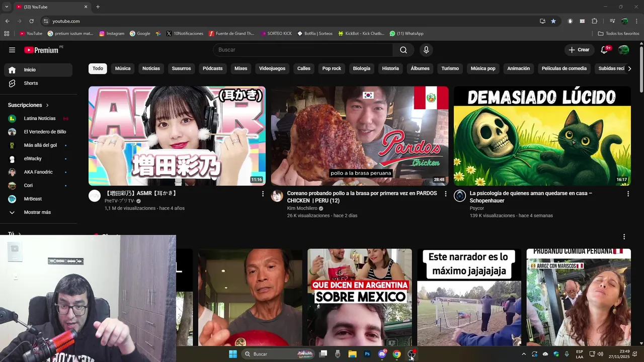This screenshot has height=362, width=644.
Task: Open tab search dropdown in Chrome
Action: click(x=7, y=7)
